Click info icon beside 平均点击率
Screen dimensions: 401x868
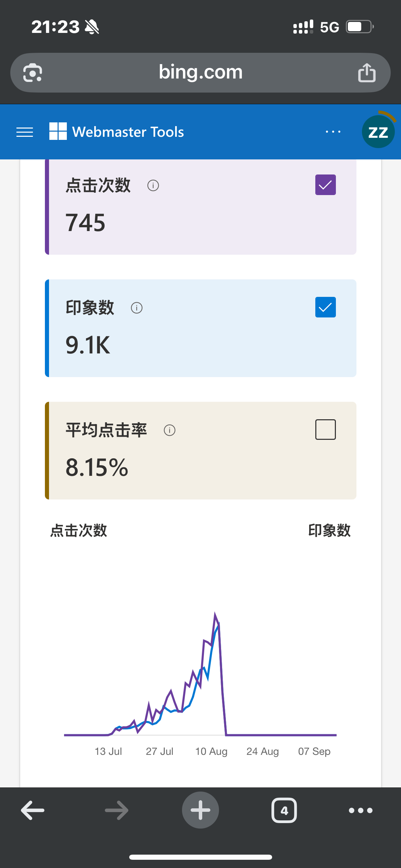tap(170, 430)
